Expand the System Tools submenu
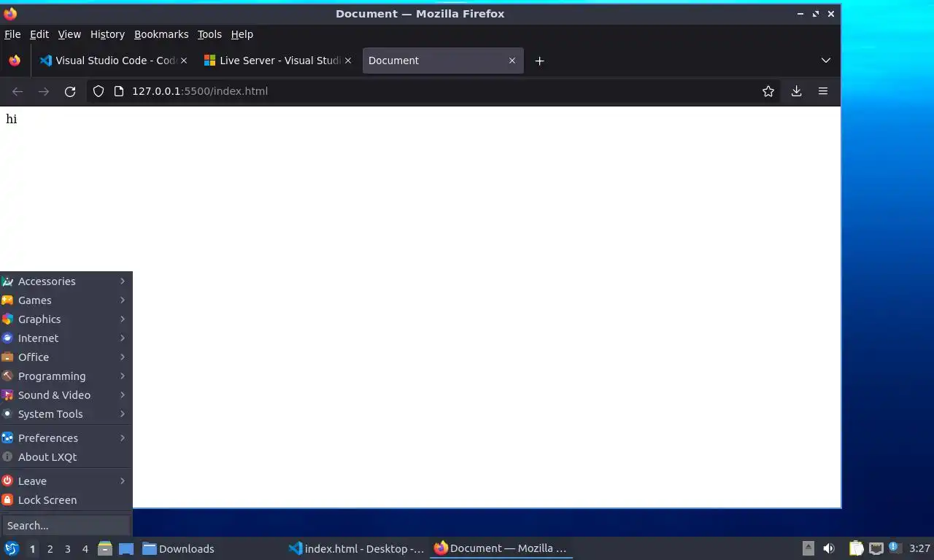The height and width of the screenshot is (560, 934). [66, 414]
